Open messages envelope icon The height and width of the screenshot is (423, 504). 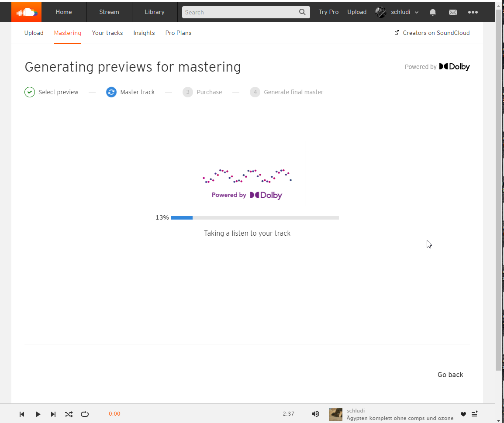pos(452,12)
